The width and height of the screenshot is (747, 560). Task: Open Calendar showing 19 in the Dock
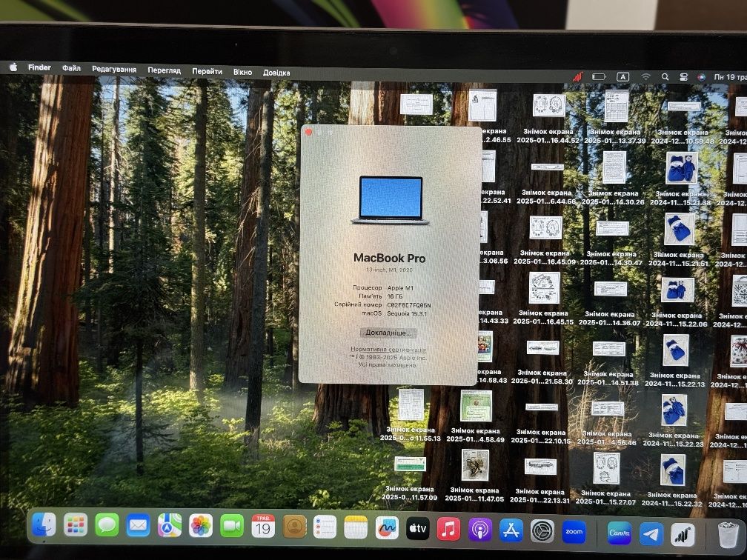[263, 527]
